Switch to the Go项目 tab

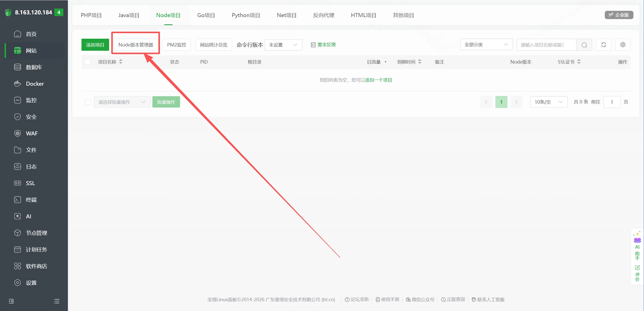pyautogui.click(x=206, y=15)
